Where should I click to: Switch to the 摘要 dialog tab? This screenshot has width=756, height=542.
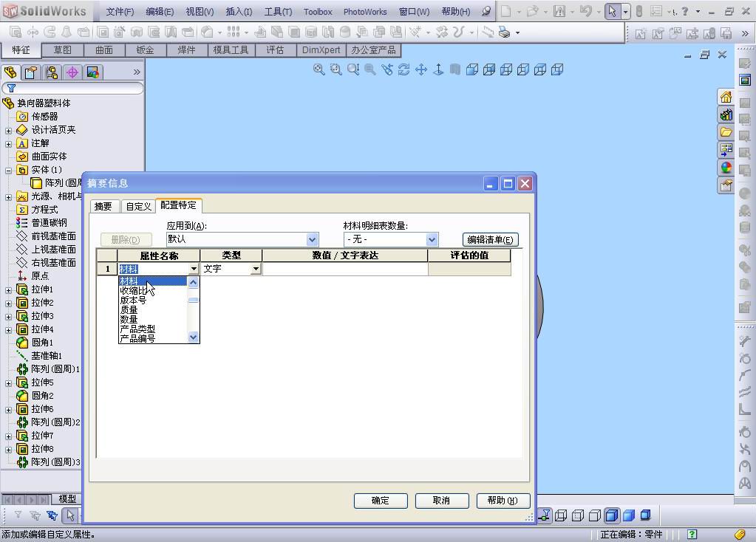[103, 206]
